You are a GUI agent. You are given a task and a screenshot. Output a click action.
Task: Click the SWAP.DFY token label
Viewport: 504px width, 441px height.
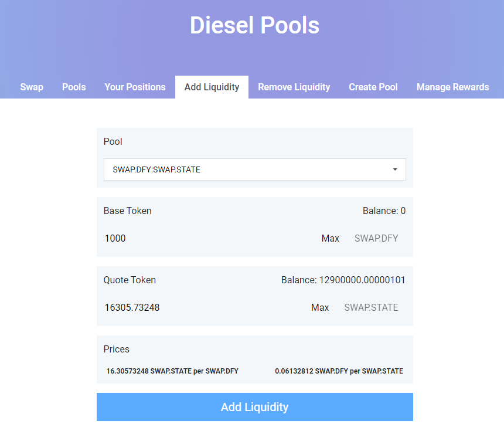tap(376, 238)
